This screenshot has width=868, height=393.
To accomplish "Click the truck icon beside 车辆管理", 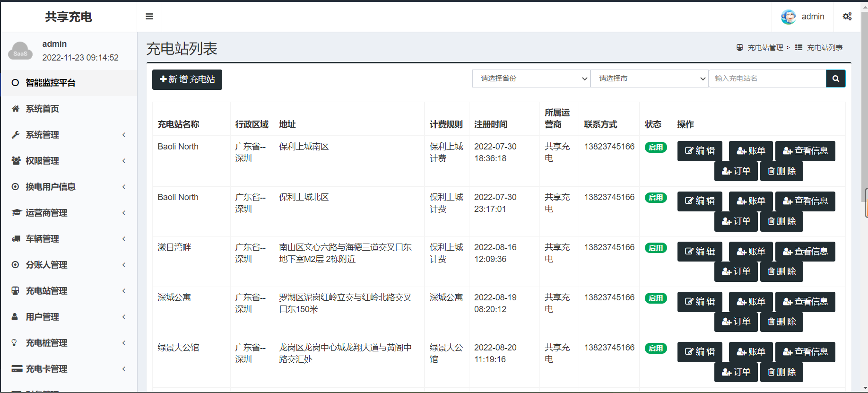I will point(16,239).
